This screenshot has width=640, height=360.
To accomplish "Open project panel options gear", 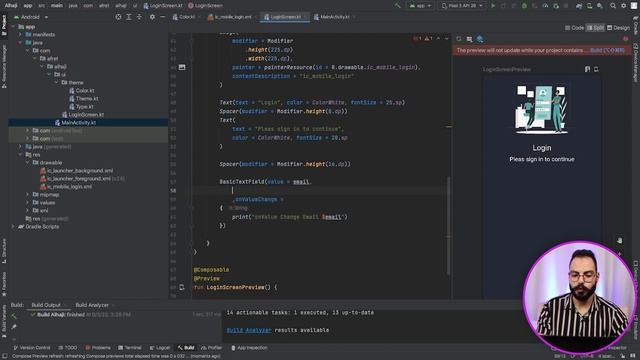I will [152, 17].
